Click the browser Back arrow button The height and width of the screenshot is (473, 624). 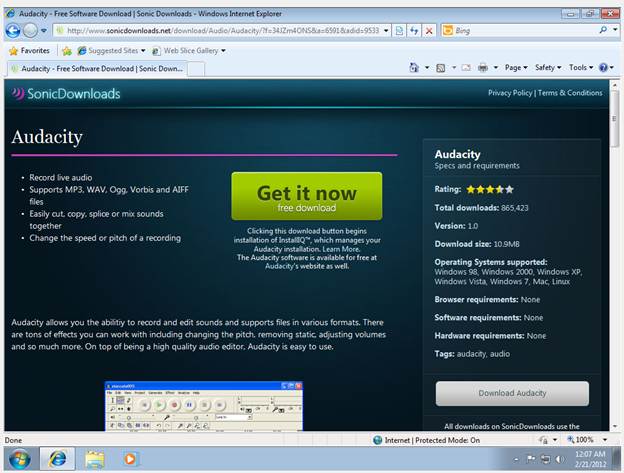tap(13, 31)
